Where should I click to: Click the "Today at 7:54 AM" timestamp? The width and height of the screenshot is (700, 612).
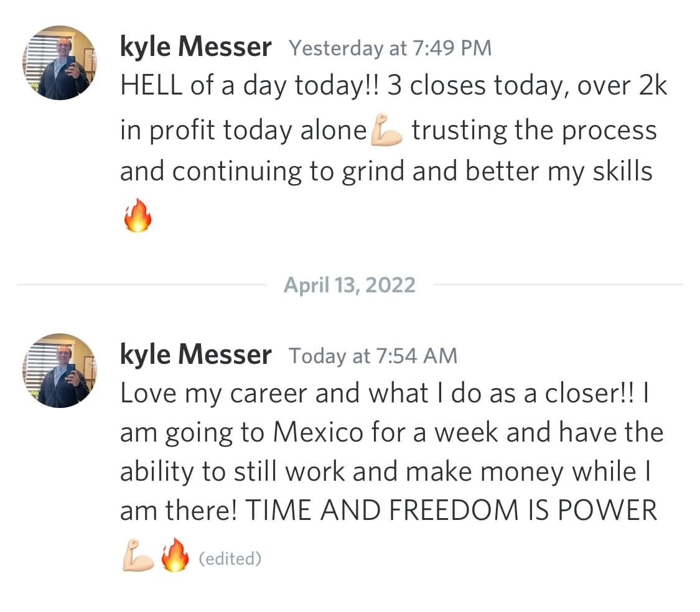[x=373, y=356]
